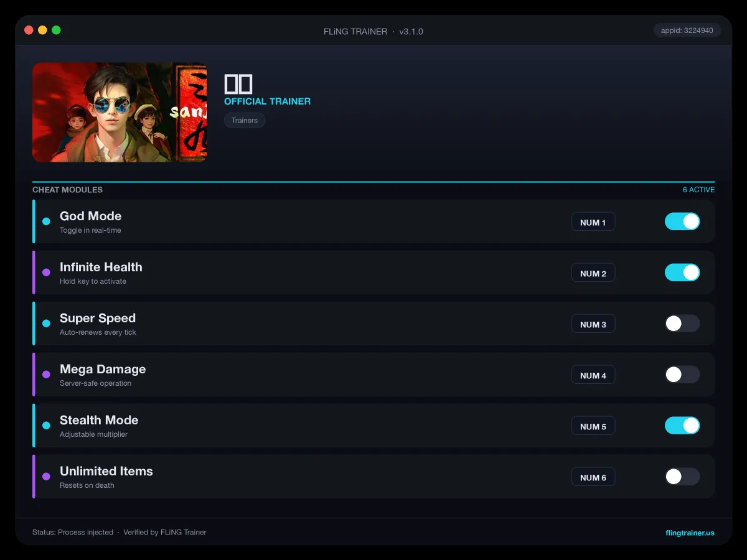
Task: Open the Trainers tag chip
Action: pos(245,120)
